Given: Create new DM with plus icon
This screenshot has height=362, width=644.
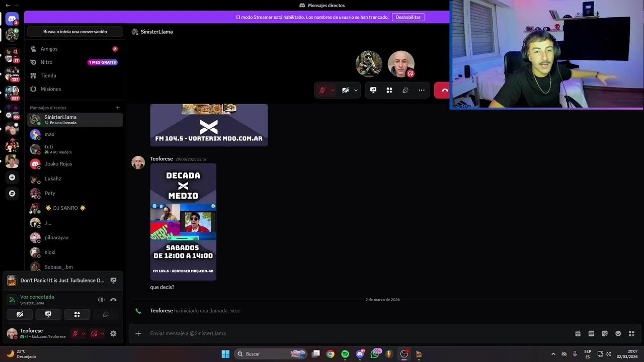Looking at the screenshot, I should point(118,108).
